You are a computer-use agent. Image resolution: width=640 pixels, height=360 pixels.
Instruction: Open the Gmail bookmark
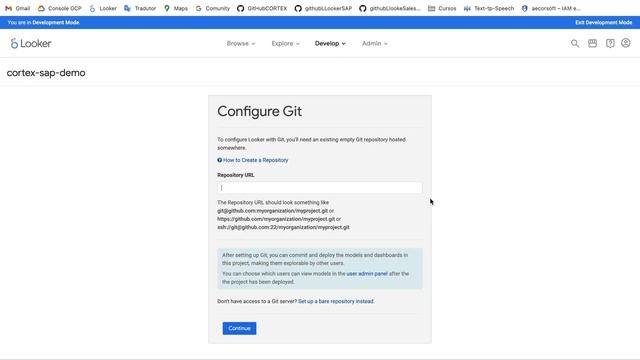tap(18, 8)
